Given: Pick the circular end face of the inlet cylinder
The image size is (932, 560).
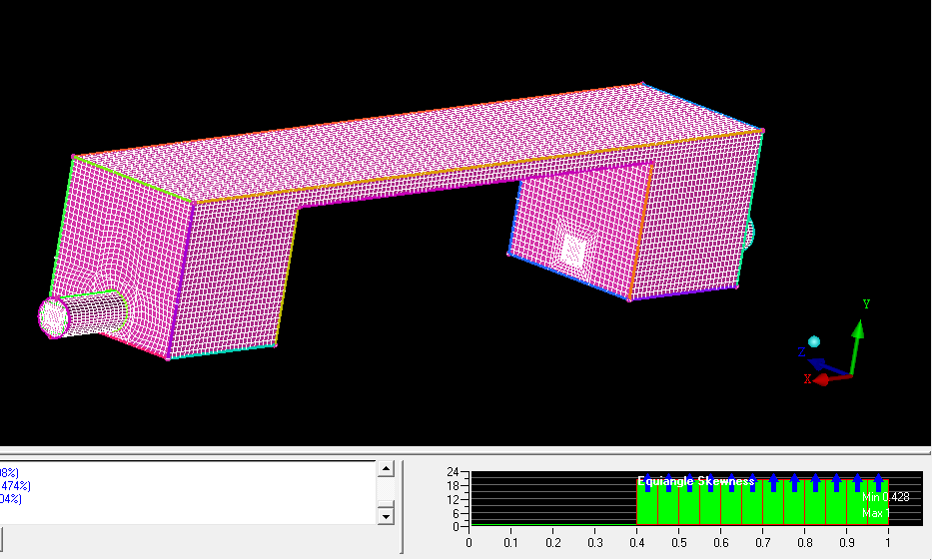Looking at the screenshot, I should (52, 317).
